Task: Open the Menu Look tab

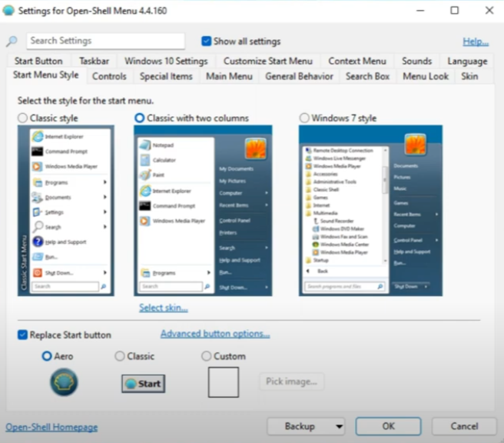Action: (426, 76)
